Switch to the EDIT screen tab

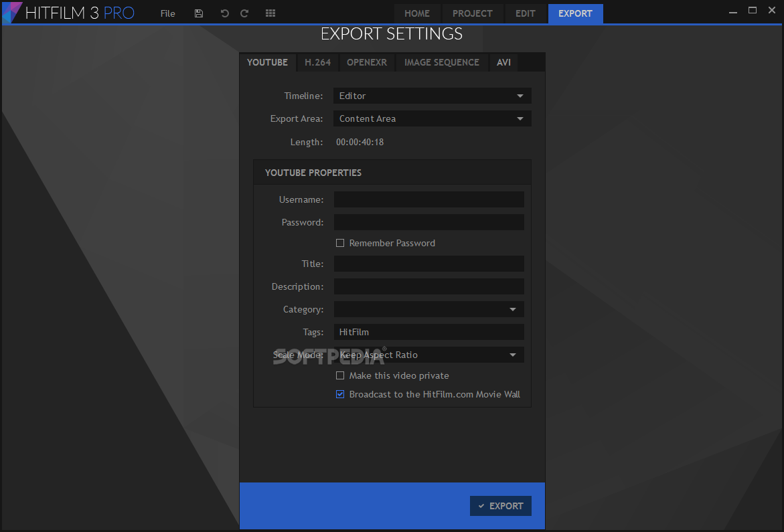525,13
